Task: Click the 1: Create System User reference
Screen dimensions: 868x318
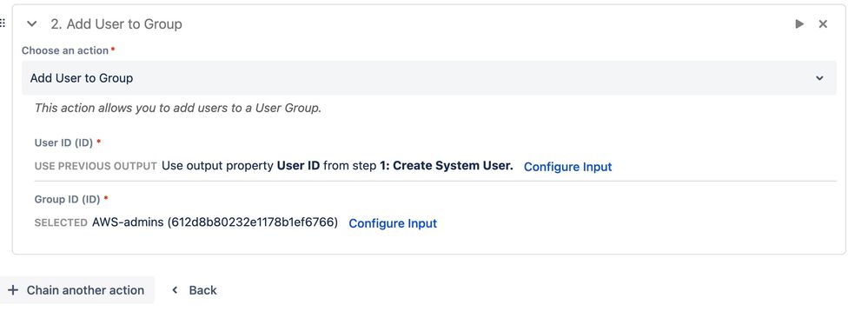Action: pyautogui.click(x=447, y=166)
